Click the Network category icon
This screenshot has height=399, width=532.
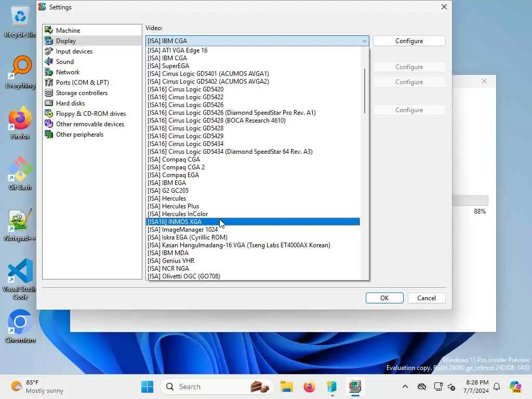(49, 72)
